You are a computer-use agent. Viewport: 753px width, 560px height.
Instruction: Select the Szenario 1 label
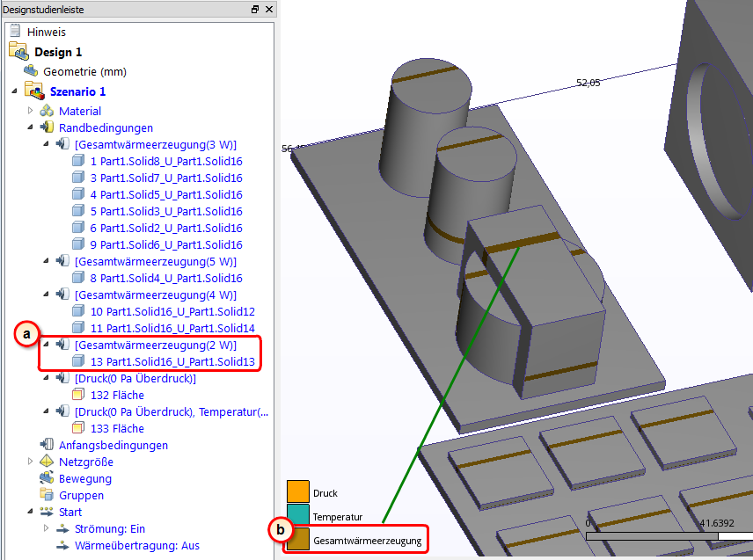77,91
